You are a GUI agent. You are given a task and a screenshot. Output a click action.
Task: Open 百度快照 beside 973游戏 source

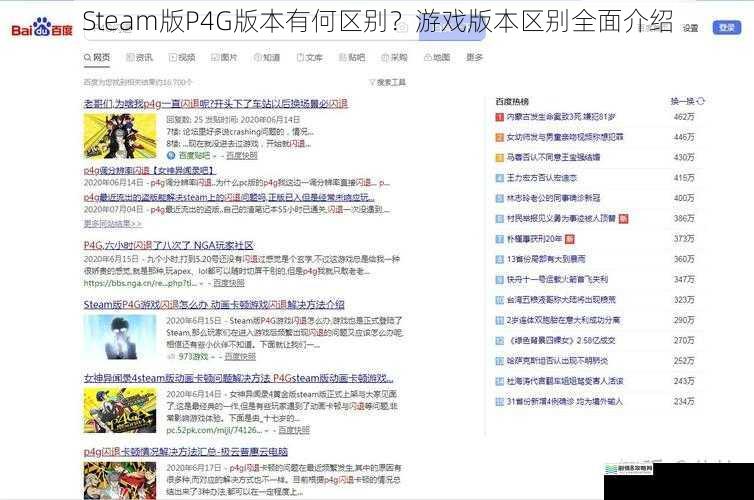coord(240,356)
